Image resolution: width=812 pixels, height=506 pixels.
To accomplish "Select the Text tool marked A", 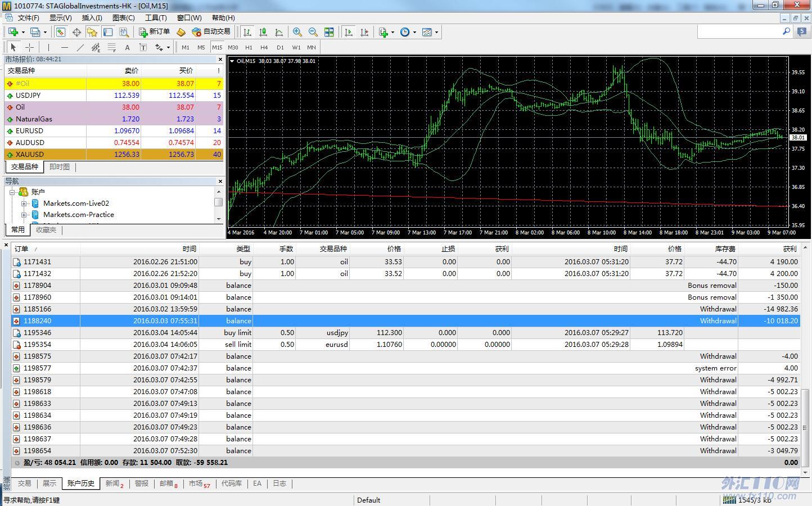I will click(x=127, y=47).
